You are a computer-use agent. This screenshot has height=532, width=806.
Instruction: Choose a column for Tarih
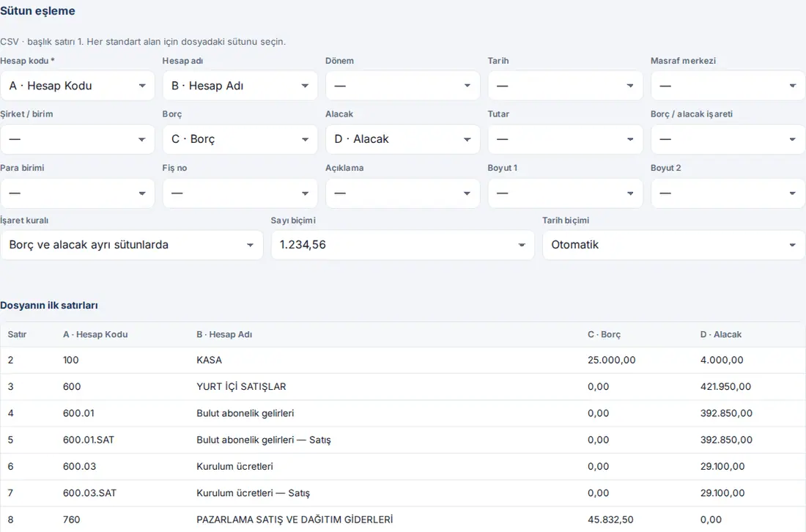566,86
